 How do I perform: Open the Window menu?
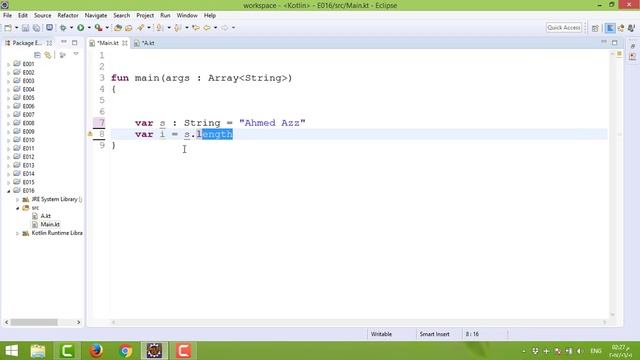[x=187, y=15]
